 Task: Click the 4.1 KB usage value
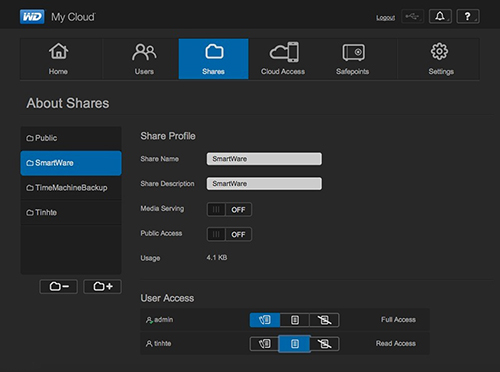pyautogui.click(x=217, y=258)
